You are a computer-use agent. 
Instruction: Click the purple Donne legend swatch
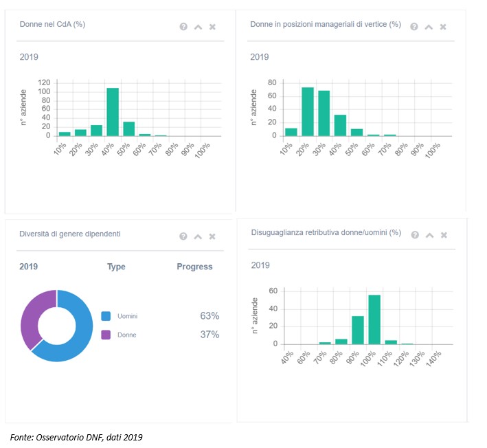pos(106,335)
